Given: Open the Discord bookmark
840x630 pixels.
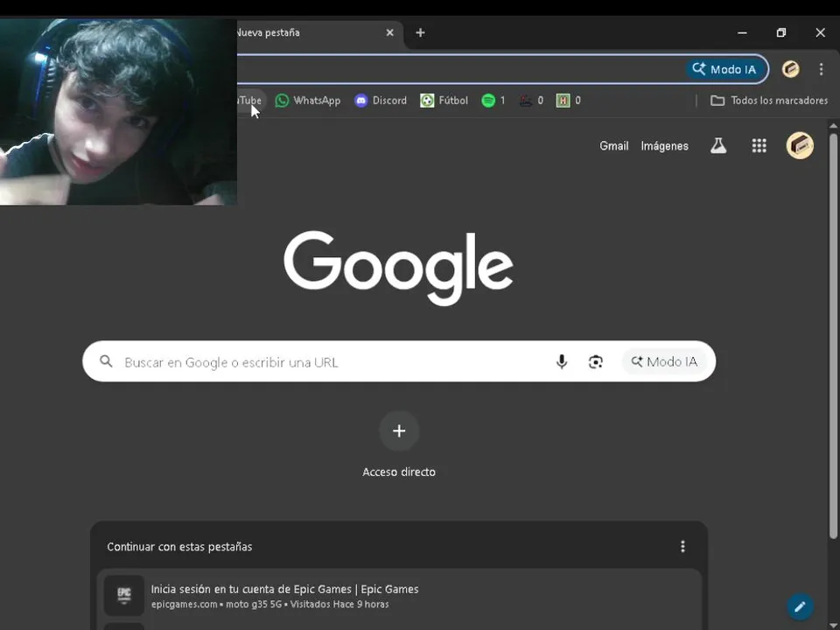Looking at the screenshot, I should point(381,100).
